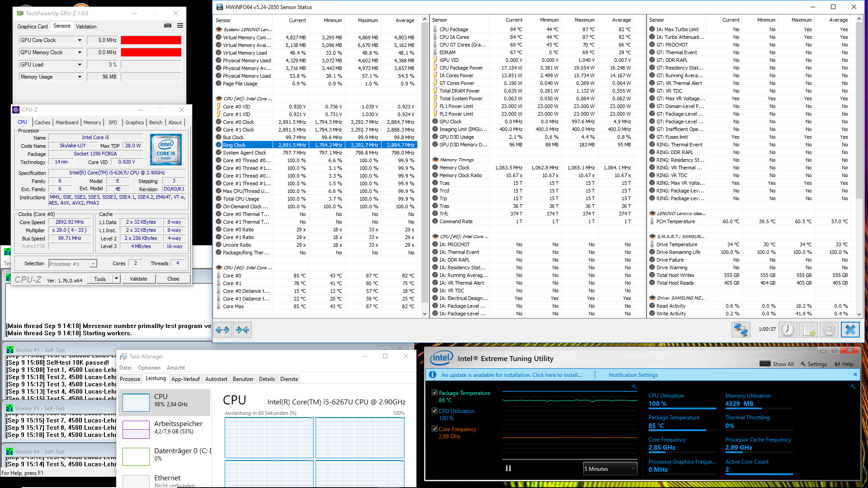The image size is (868, 488).
Task: Open HWiNFO remote network computers icon
Action: point(741,329)
